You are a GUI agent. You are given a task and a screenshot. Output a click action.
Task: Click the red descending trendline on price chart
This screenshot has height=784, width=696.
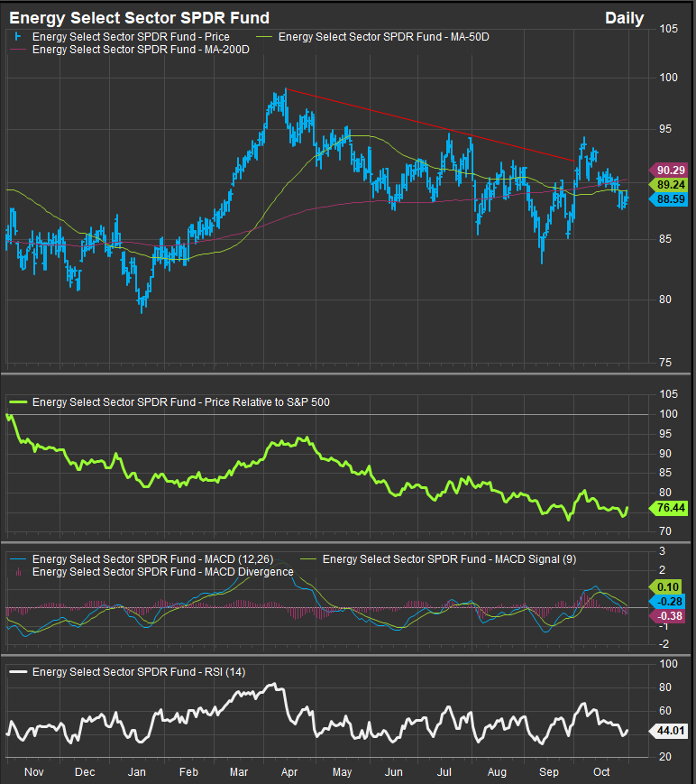coord(430,125)
